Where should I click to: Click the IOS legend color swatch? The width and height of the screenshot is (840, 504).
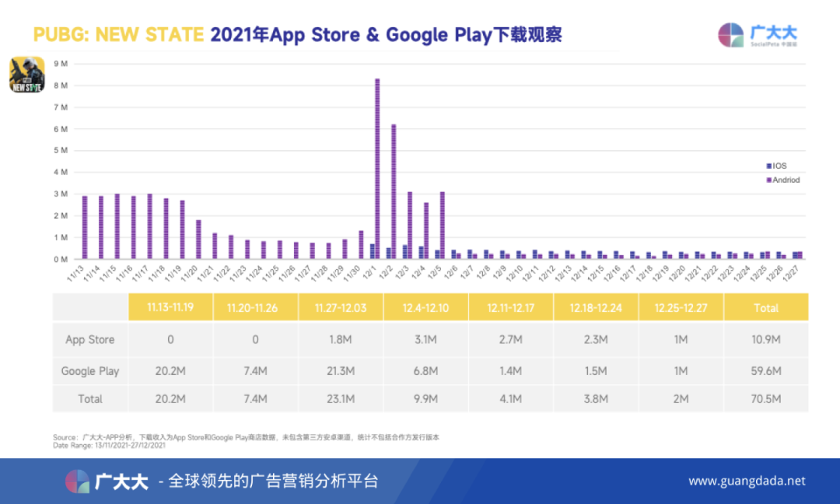[x=768, y=166]
